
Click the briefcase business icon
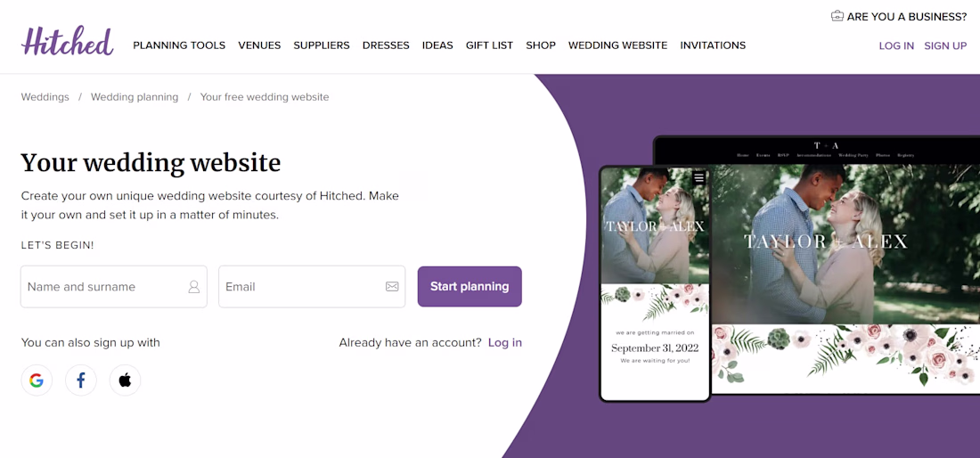pyautogui.click(x=837, y=16)
